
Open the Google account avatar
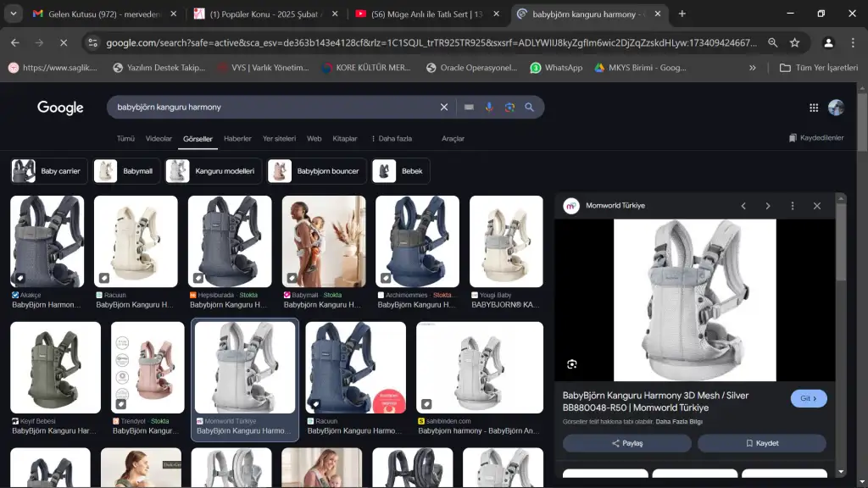[x=836, y=108]
